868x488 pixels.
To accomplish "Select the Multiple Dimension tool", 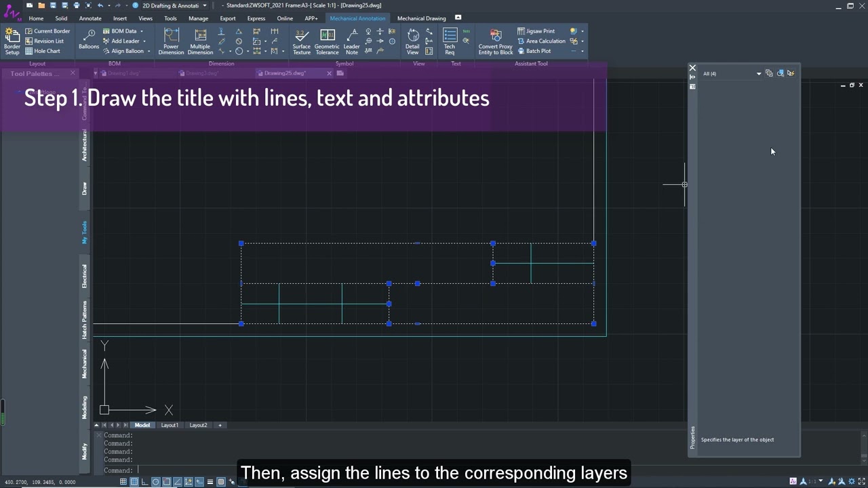I will coord(200,41).
